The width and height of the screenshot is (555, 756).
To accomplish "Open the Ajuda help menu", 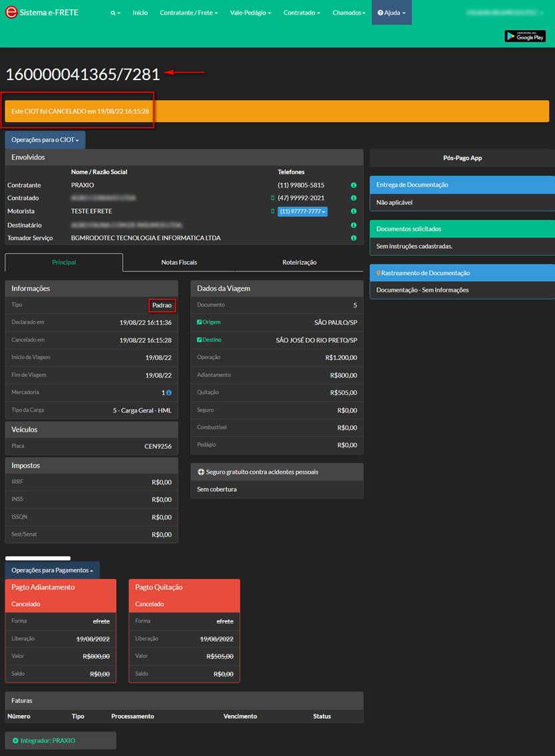I will tap(392, 13).
